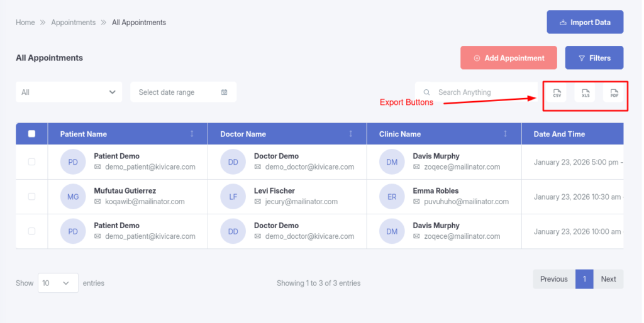Open the entries-per-page dropdown showing 10
The height and width of the screenshot is (323, 644).
click(x=58, y=283)
